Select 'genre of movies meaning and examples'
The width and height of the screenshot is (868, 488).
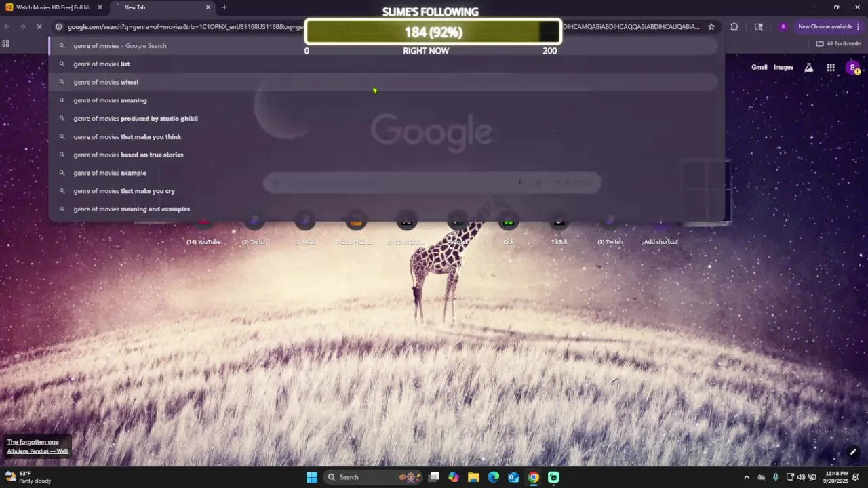[383, 209]
